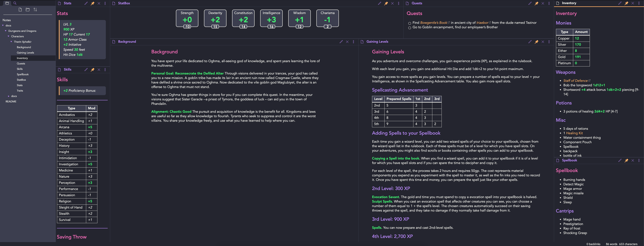Check off the Goblin encampment quest
This screenshot has width=644, height=246.
click(x=409, y=28)
